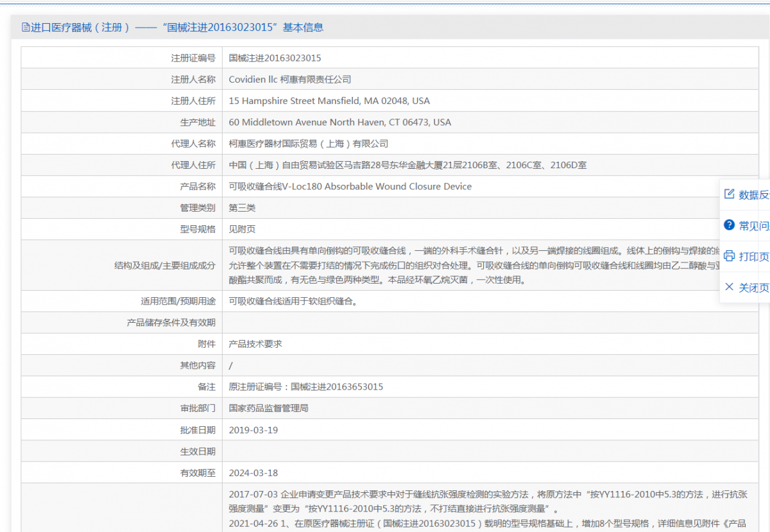The width and height of the screenshot is (770, 532).
Task: Click the Covidien llc registrant name cell
Action: click(290, 80)
